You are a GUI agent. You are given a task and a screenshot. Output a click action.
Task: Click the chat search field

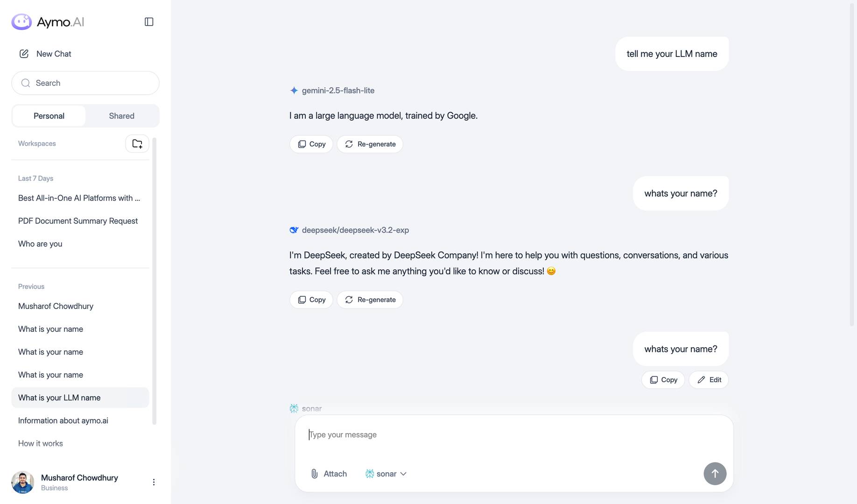[x=85, y=83]
